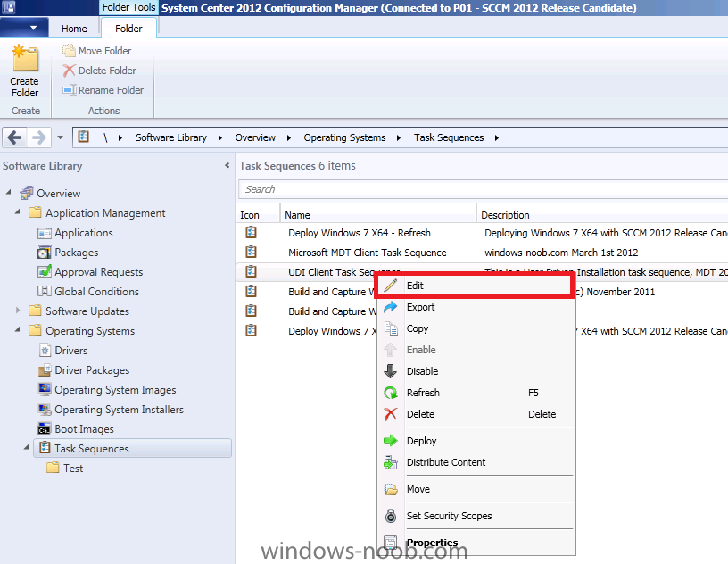Image resolution: width=728 pixels, height=564 pixels.
Task: Click the Create Folder icon
Action: coord(25,58)
